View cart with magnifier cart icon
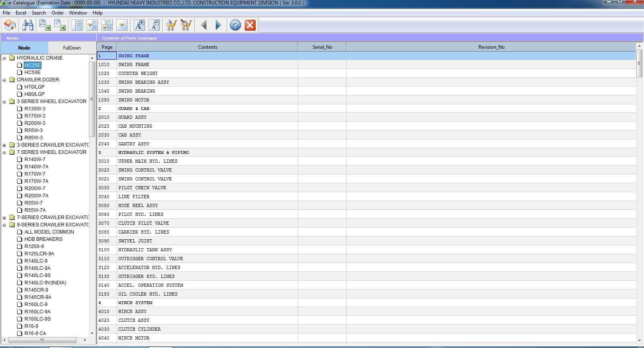 pyautogui.click(x=186, y=25)
